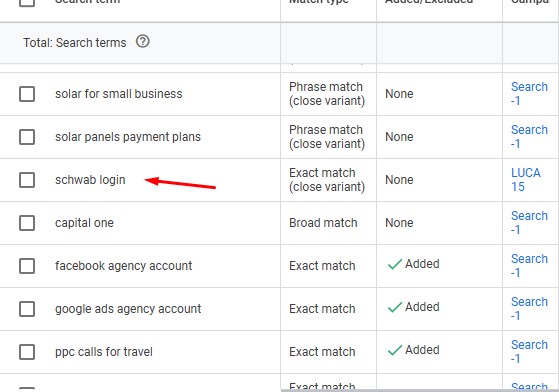Screen dimensions: 559x392
Task: Check ppc calls for travel checkbox
Action: [27, 352]
